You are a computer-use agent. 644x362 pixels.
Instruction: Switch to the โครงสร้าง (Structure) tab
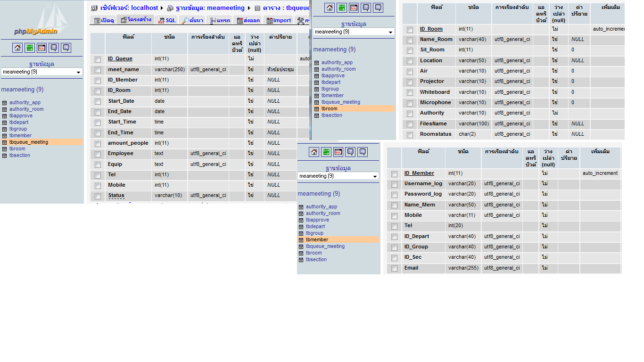[x=135, y=20]
